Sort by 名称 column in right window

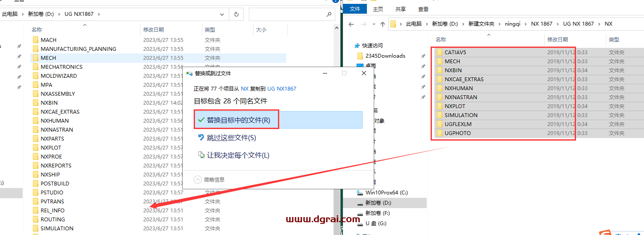[x=441, y=39]
